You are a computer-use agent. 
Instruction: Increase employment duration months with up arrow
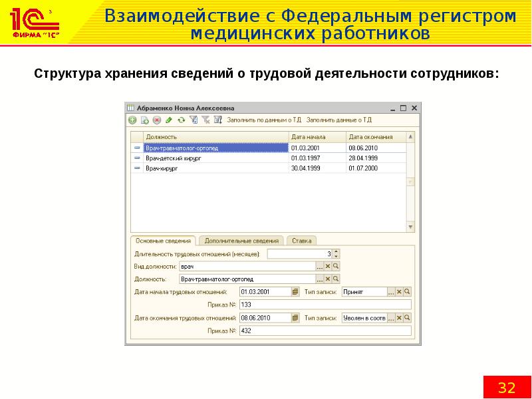(x=336, y=251)
